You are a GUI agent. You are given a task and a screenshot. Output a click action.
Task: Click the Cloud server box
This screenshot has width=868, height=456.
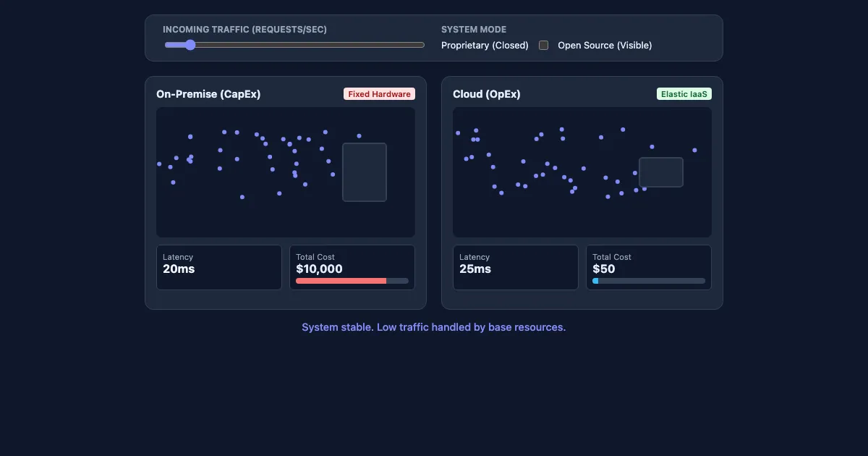[x=661, y=172]
